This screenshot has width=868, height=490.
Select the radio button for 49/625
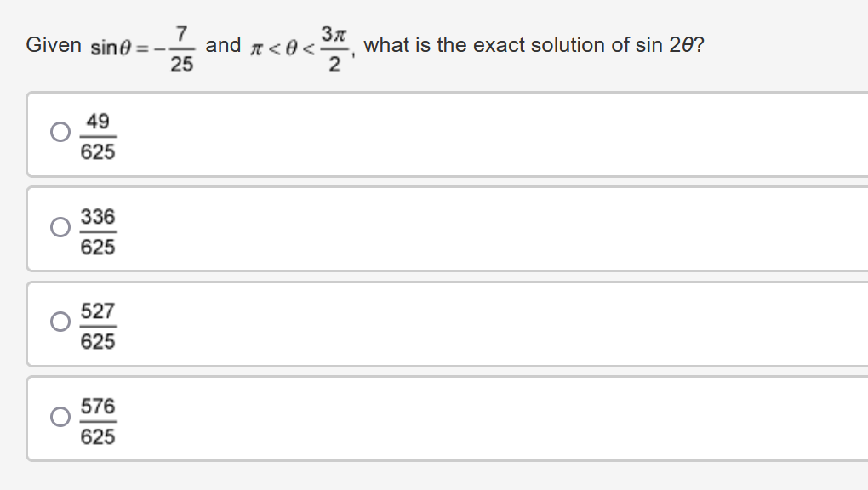58,133
